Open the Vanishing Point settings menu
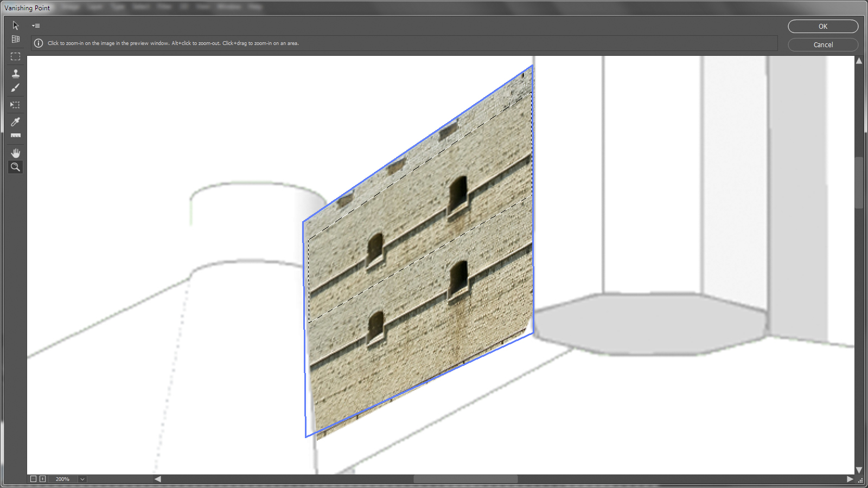 (x=36, y=25)
